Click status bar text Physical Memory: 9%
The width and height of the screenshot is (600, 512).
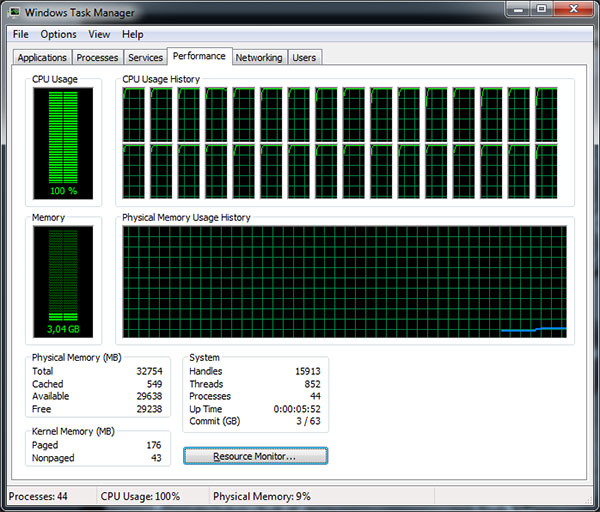tap(262, 496)
